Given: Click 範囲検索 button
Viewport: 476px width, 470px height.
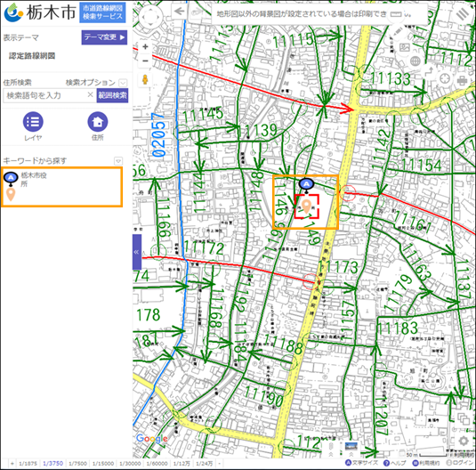Looking at the screenshot, I should [x=112, y=95].
